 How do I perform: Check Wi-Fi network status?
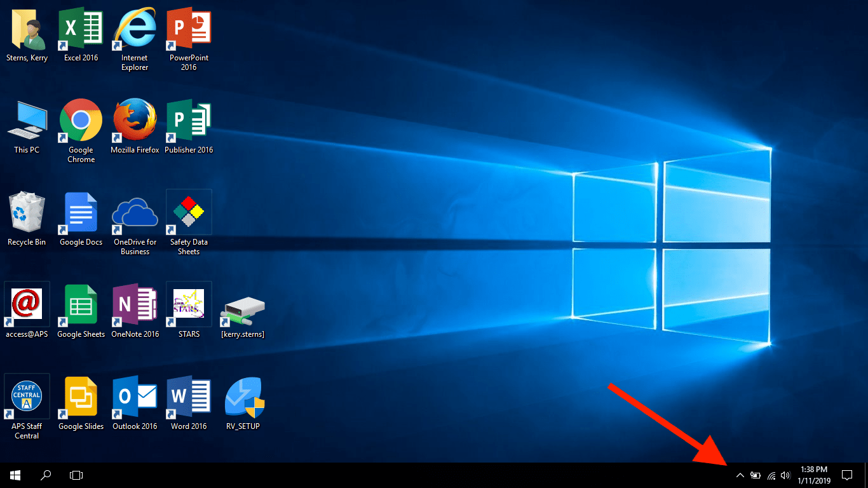[770, 475]
